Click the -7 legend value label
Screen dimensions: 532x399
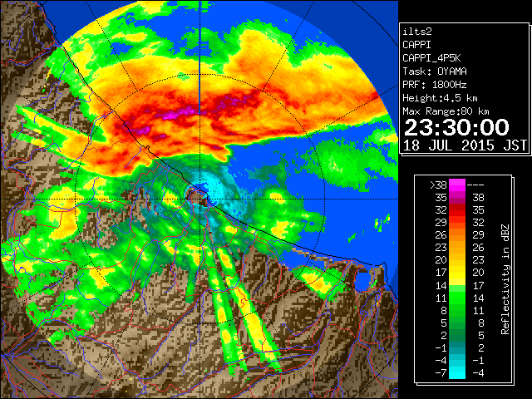(441, 372)
